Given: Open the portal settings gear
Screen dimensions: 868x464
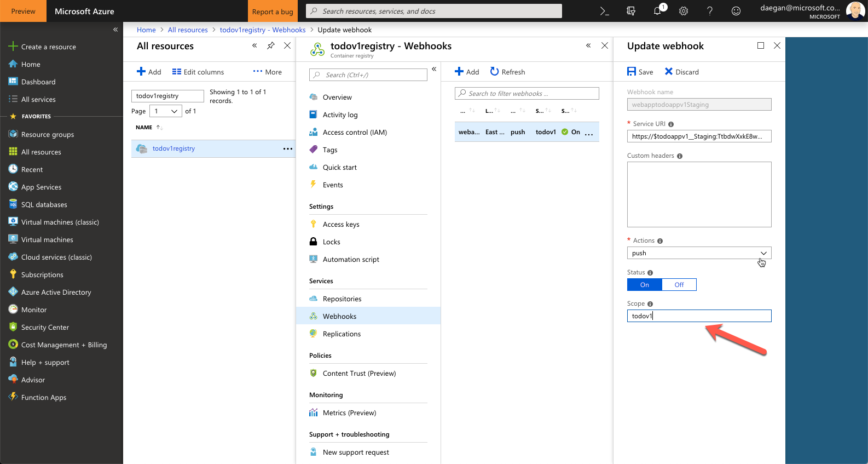Looking at the screenshot, I should pos(684,11).
